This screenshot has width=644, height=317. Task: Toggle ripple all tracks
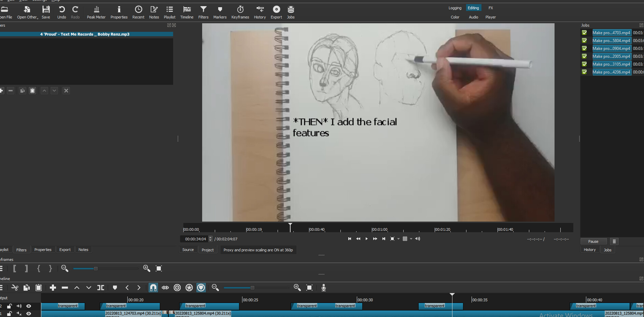pyautogui.click(x=189, y=288)
